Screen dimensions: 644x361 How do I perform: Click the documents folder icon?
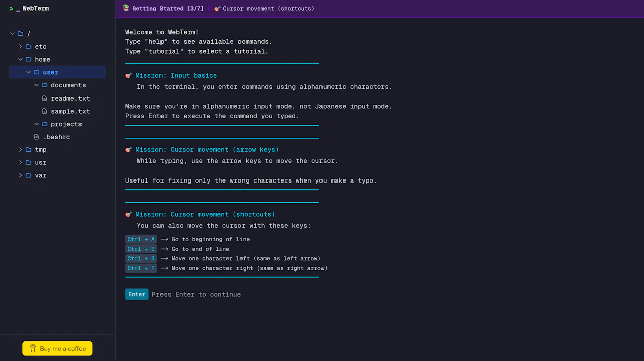(x=44, y=85)
